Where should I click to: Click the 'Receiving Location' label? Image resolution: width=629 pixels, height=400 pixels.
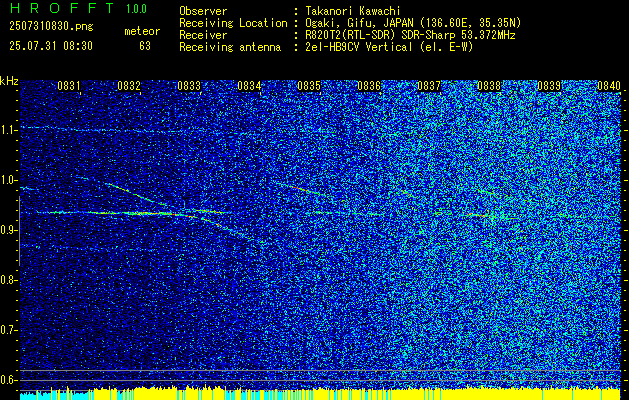coord(233,23)
